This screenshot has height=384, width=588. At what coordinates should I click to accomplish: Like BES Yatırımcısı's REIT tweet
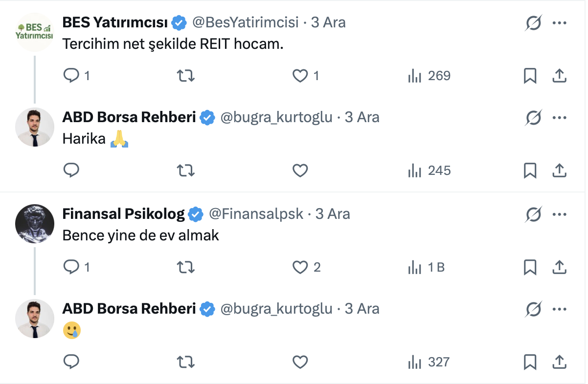[300, 76]
